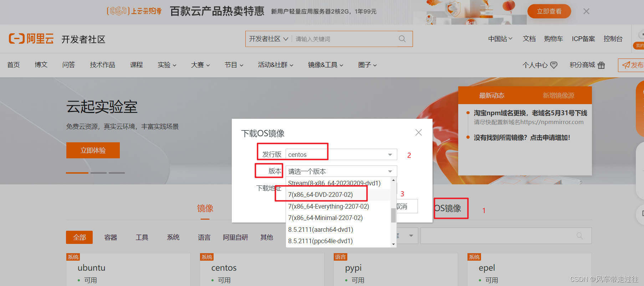Filter mirrors by 容器

tap(111, 238)
